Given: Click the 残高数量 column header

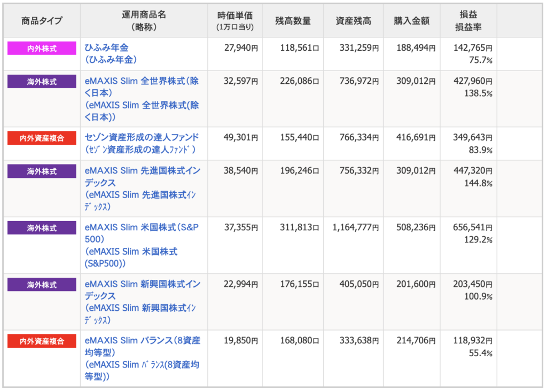Looking at the screenshot, I should (293, 21).
